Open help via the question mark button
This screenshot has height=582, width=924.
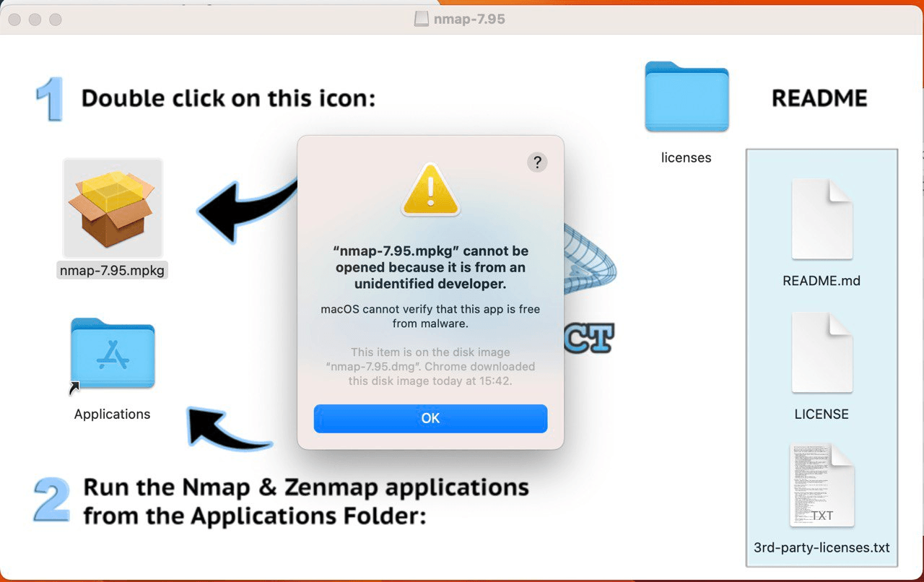tap(537, 162)
